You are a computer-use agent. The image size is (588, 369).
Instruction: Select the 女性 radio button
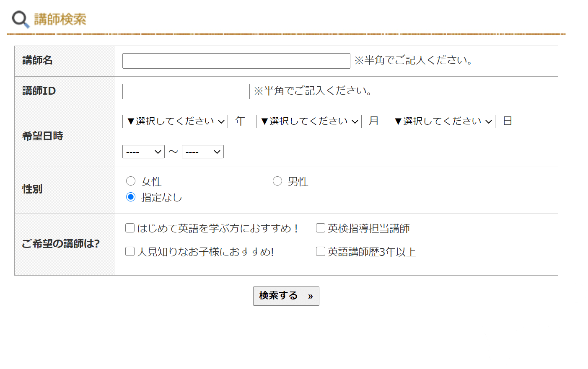[x=131, y=181]
